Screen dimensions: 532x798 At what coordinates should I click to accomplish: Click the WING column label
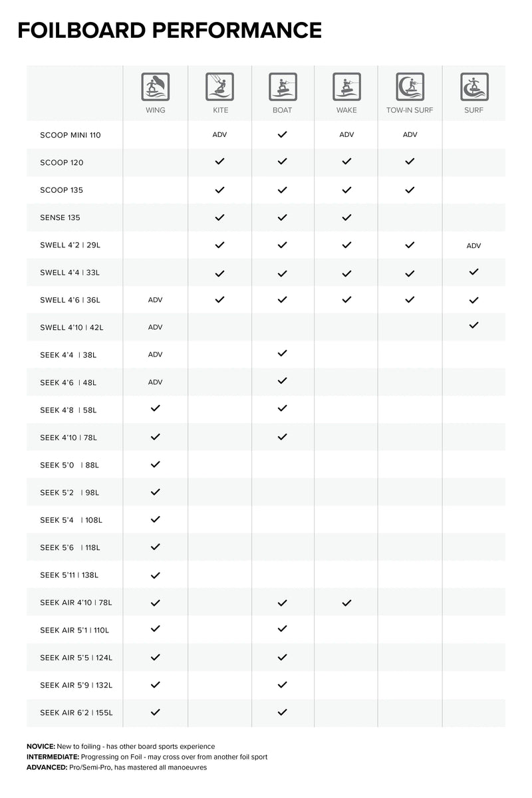(155, 110)
